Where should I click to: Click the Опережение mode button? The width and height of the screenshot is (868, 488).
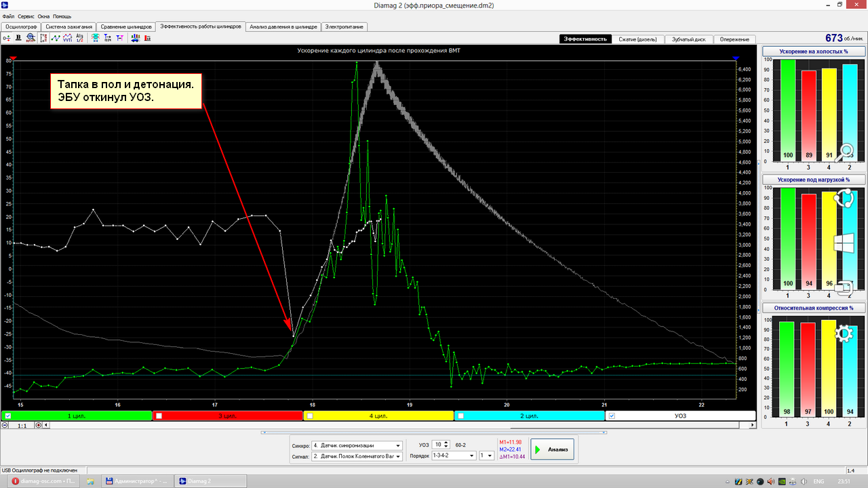point(734,39)
